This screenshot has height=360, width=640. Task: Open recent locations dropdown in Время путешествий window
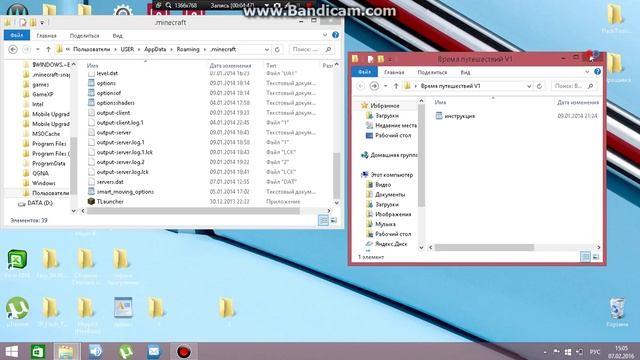pyautogui.click(x=385, y=86)
